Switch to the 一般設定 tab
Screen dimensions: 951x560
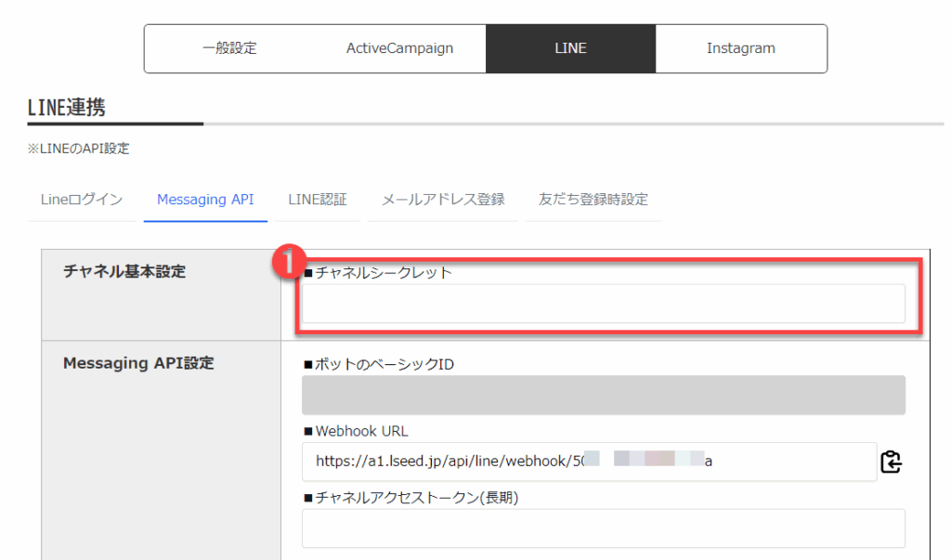pos(229,48)
